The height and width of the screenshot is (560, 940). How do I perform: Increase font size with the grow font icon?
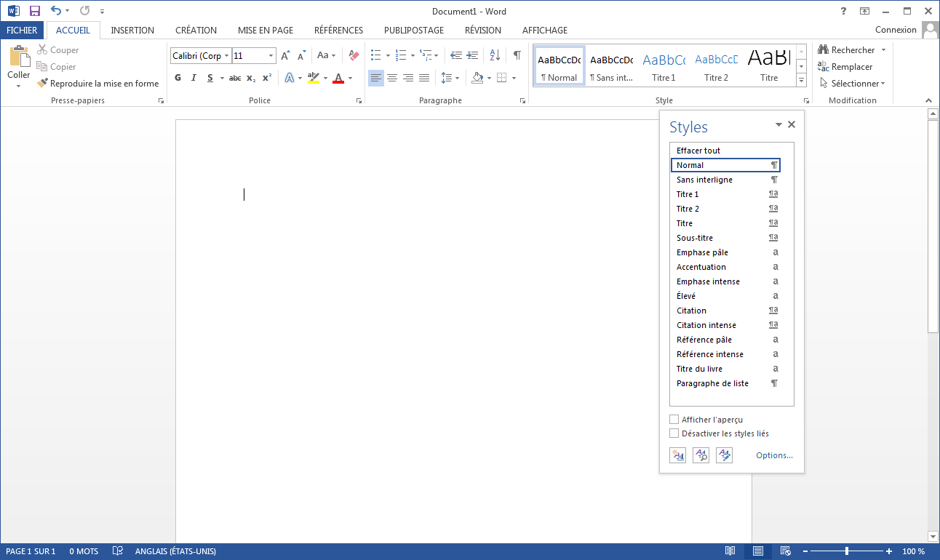point(285,56)
